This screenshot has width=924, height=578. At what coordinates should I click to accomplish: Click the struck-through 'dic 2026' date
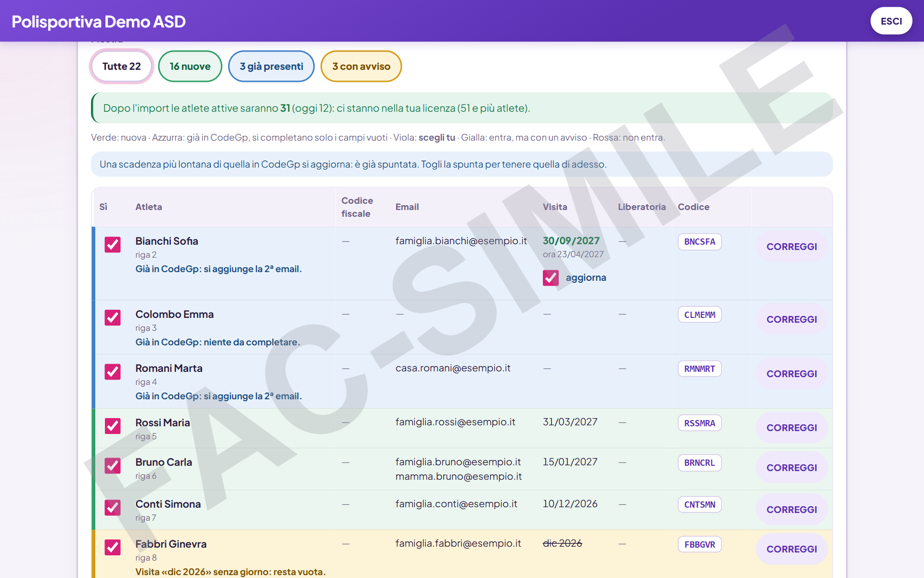(x=563, y=543)
